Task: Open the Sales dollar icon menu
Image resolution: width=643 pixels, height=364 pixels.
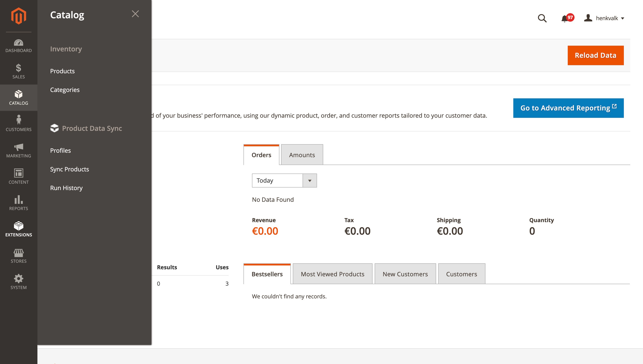Action: (18, 71)
